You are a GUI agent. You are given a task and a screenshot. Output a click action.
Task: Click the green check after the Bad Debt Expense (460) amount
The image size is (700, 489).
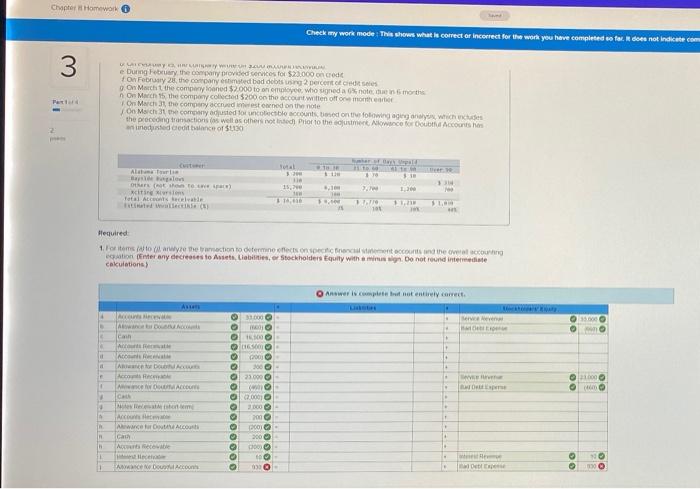point(602,387)
